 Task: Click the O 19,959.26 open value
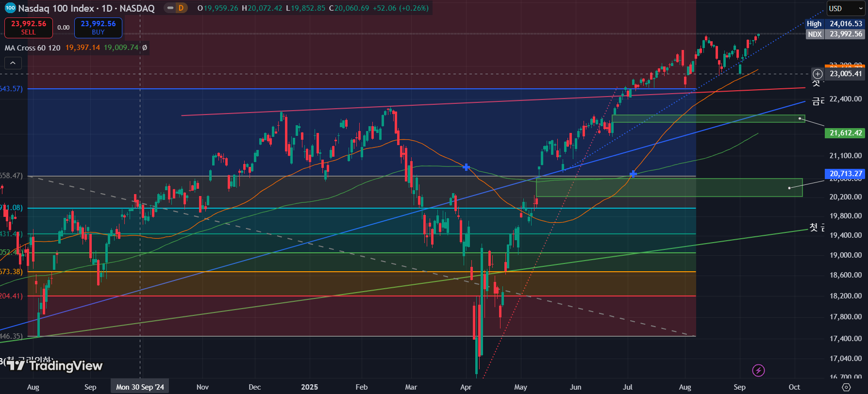click(217, 8)
